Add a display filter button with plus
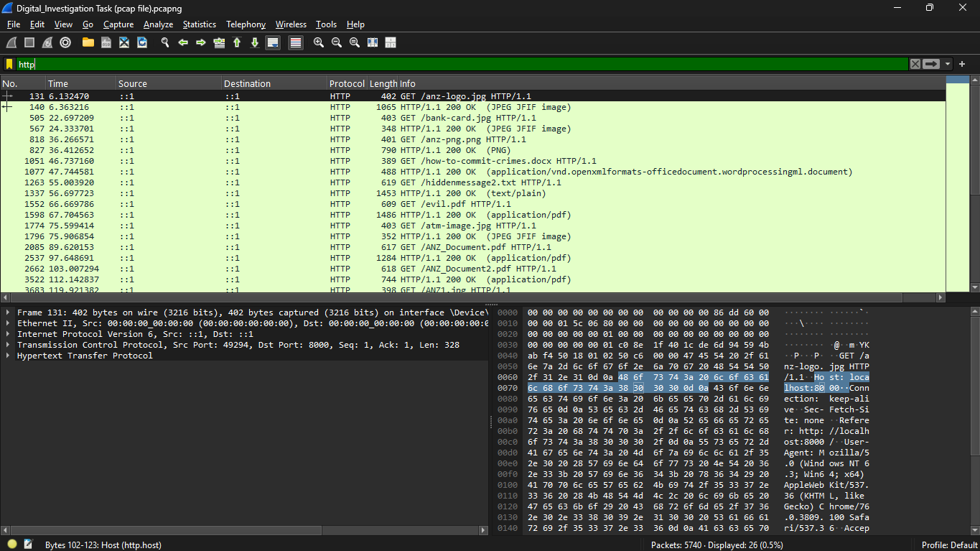This screenshot has width=980, height=551. 962,64
